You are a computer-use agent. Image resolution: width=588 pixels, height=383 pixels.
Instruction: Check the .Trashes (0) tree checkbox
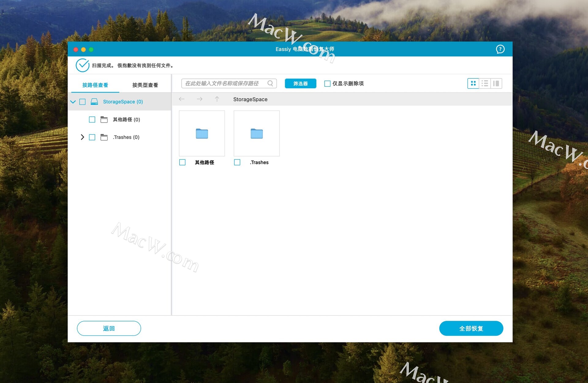coord(92,137)
